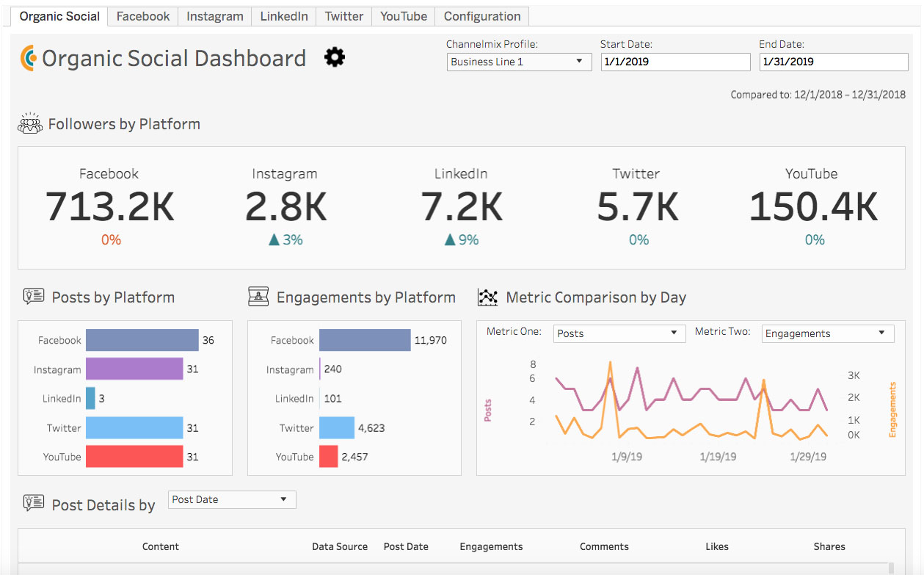Click the Metric Comparison chart icon
This screenshot has height=575, width=924.
(487, 297)
